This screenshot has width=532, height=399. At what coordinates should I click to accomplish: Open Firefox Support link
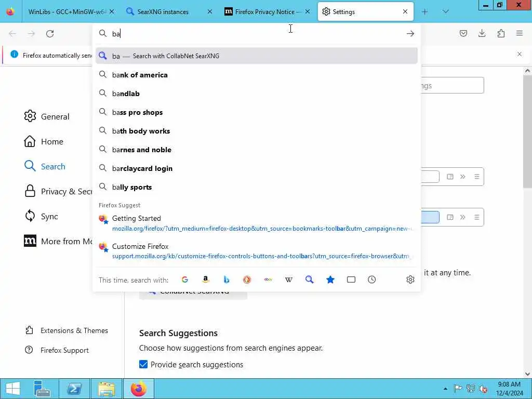coord(57,350)
